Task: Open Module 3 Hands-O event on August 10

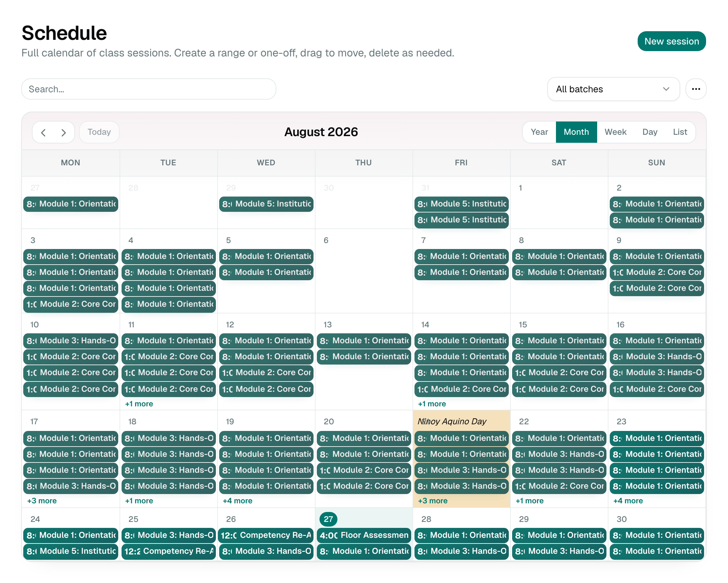Action: pyautogui.click(x=70, y=341)
